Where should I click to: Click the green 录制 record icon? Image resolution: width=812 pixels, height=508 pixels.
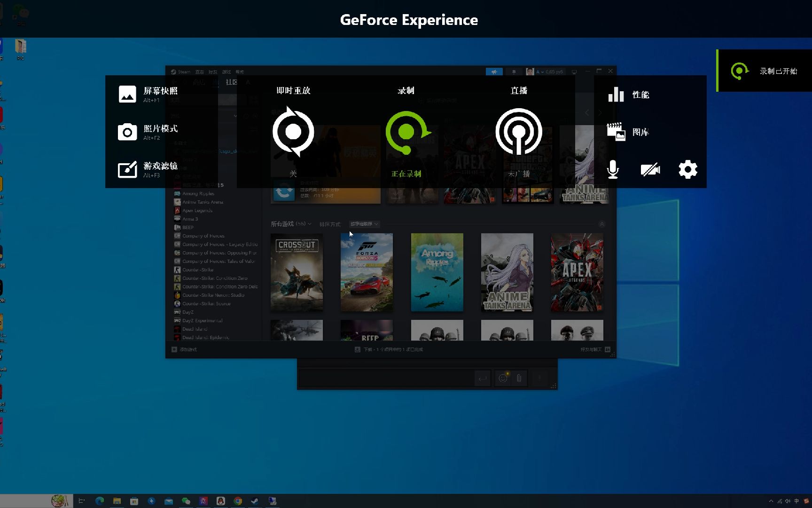(x=407, y=132)
